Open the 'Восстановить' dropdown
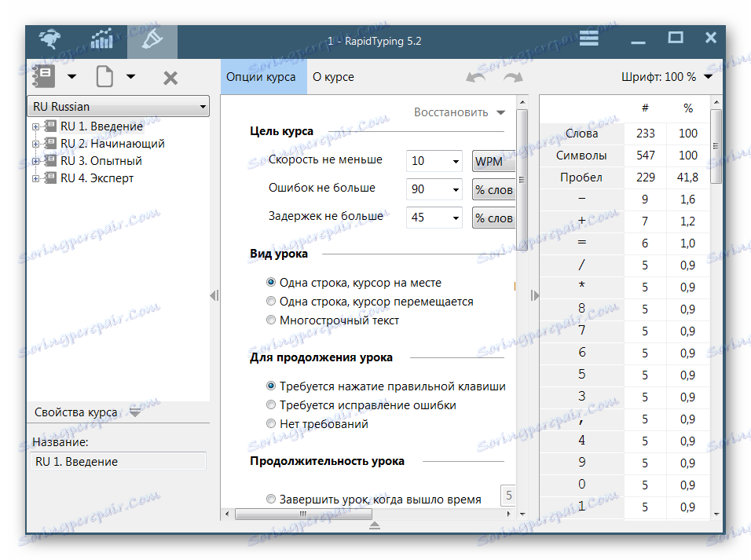 pos(460,112)
